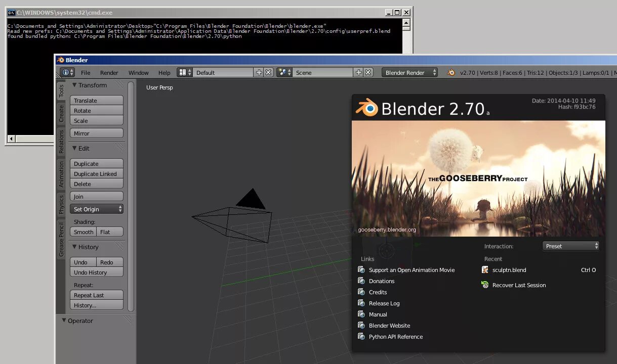
Task: Click Recover Last Session
Action: point(519,285)
